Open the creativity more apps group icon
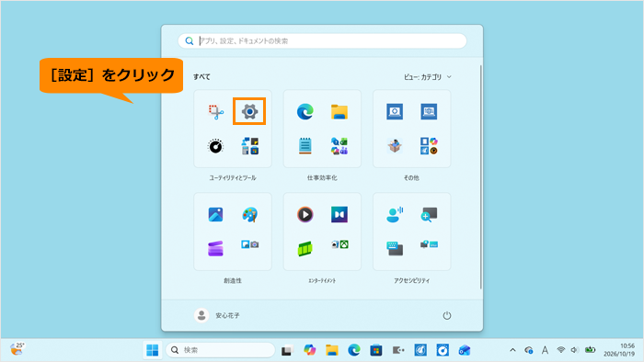644x362 pixels. coord(249,244)
